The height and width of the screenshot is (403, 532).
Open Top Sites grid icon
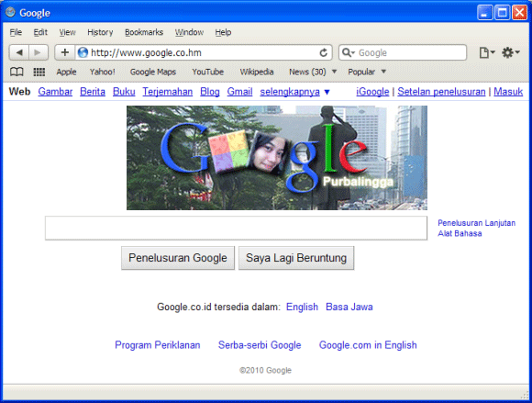(39, 72)
